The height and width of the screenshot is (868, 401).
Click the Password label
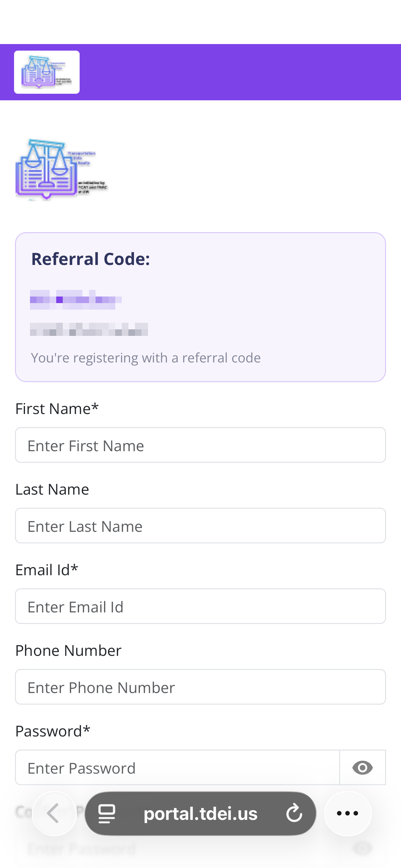(x=52, y=731)
